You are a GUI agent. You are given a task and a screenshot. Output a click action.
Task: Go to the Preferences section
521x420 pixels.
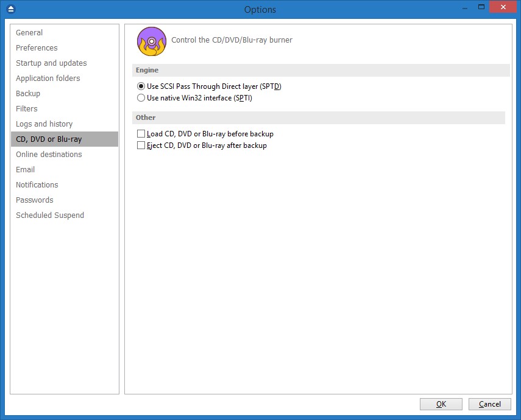coord(37,48)
